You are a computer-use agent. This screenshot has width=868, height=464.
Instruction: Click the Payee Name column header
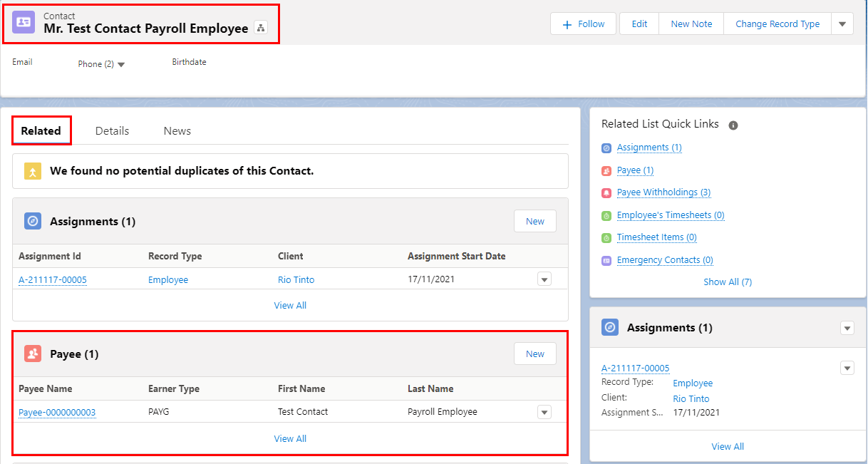coord(46,388)
